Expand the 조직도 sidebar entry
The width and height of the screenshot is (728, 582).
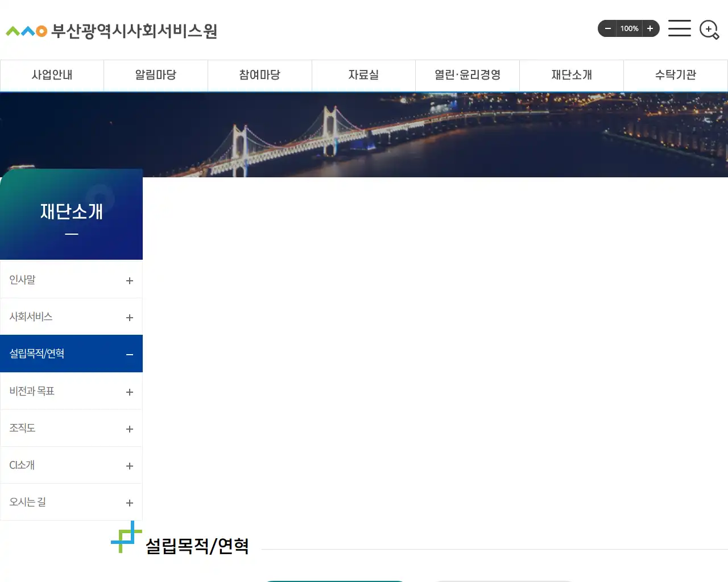[x=129, y=428]
